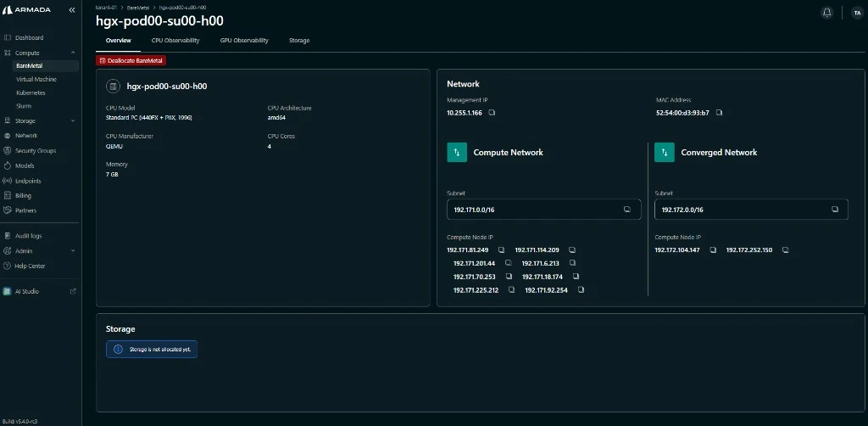This screenshot has width=868, height=426.
Task: Click the BareMetal breadcrumb link
Action: 139,8
